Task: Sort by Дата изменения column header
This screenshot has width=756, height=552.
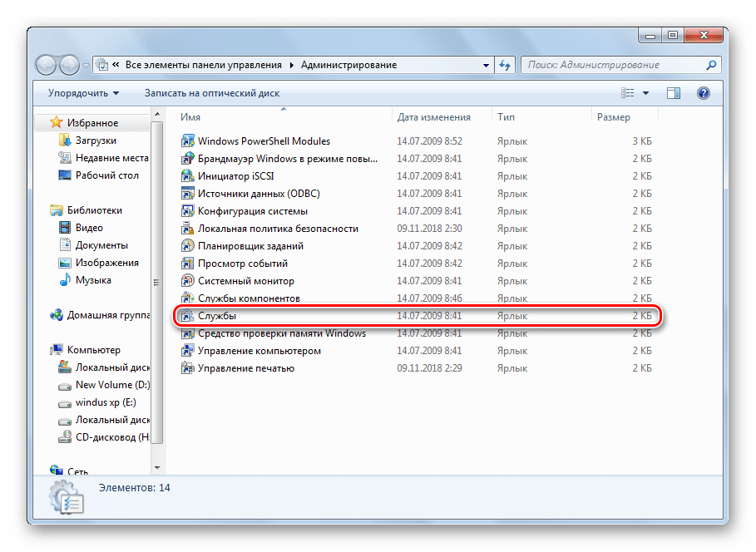Action: tap(433, 117)
